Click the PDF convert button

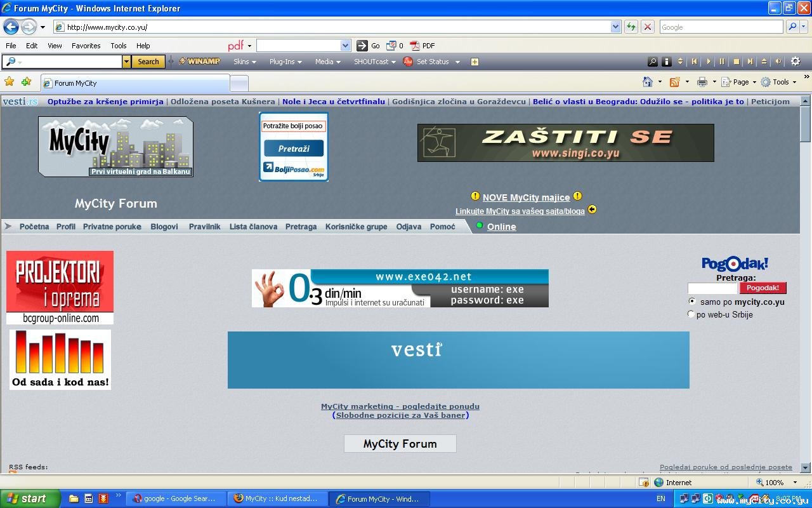click(x=422, y=46)
